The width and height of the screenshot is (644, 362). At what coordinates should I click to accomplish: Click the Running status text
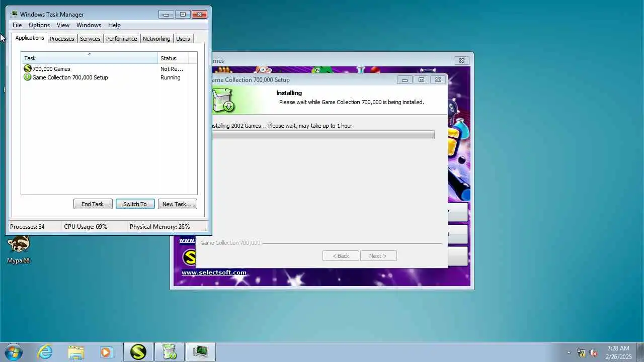tap(170, 77)
